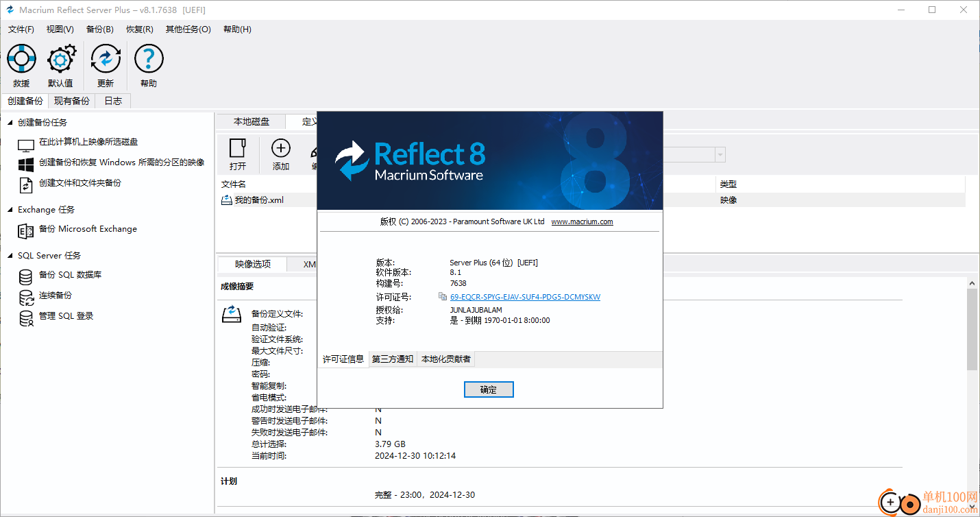
Task: Open the 其他任务(O) menu
Action: (x=188, y=29)
